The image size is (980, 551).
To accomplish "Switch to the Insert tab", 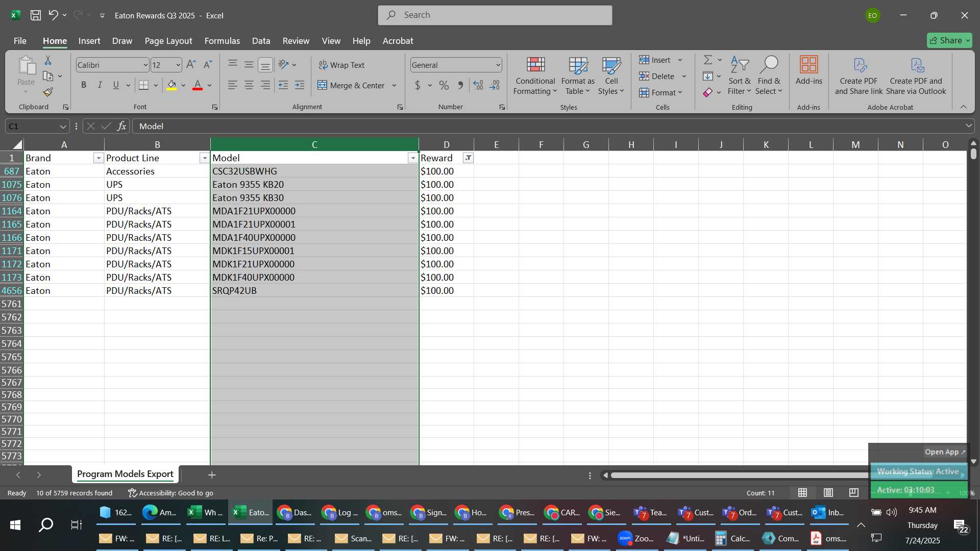I will tap(89, 41).
